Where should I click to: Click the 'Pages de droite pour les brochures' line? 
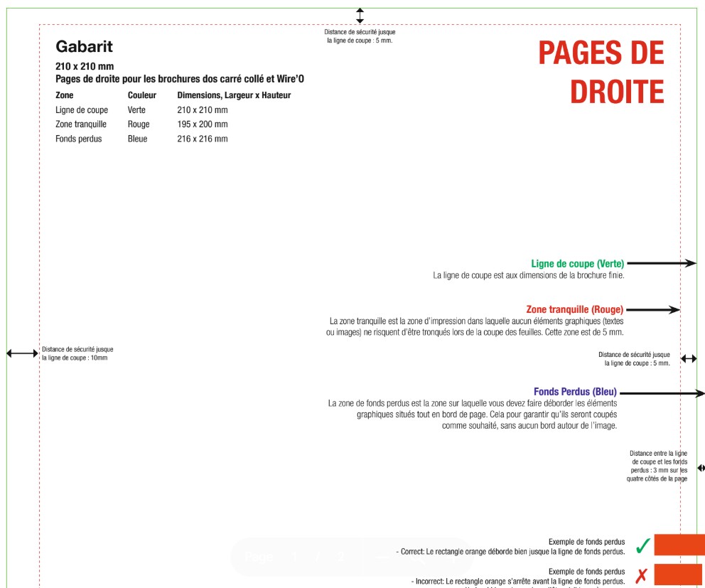pos(180,79)
